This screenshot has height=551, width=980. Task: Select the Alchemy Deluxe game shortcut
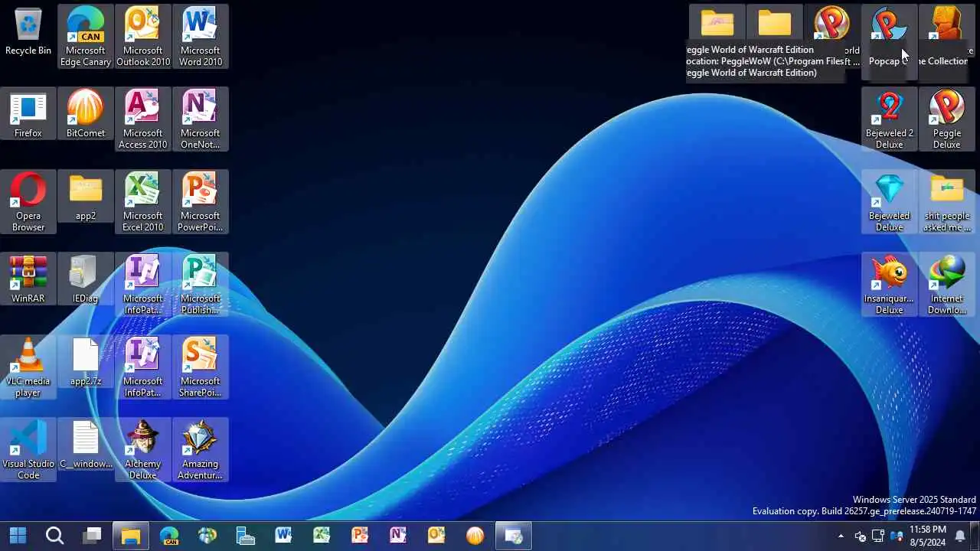tap(143, 449)
